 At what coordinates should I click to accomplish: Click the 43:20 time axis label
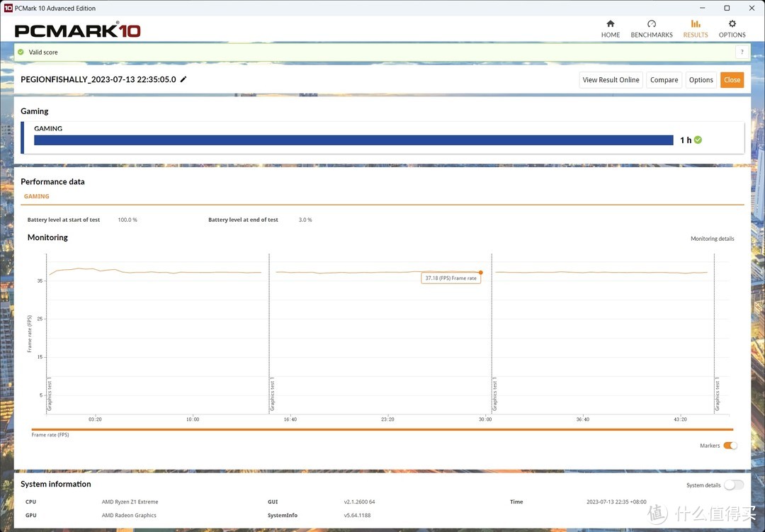click(680, 419)
